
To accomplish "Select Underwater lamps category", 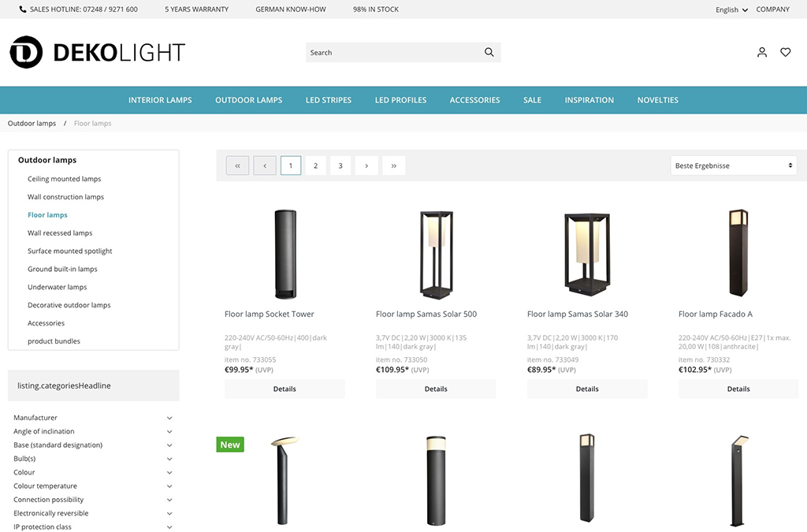I will point(57,287).
